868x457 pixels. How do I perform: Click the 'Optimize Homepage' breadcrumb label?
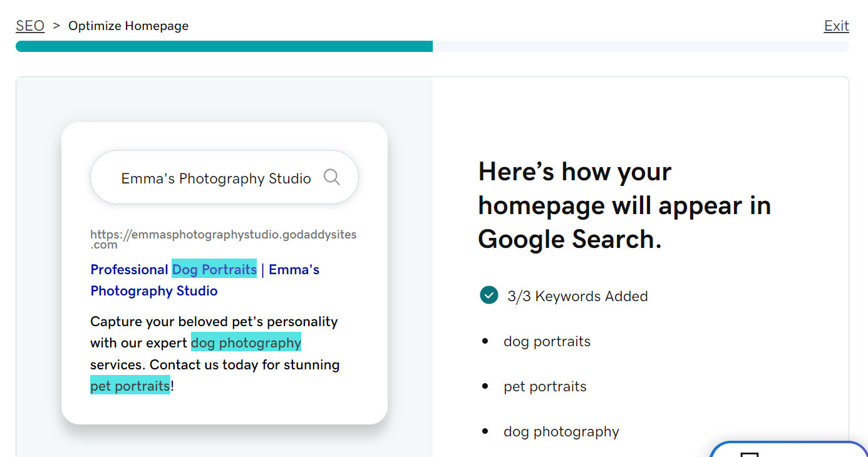[x=128, y=26]
